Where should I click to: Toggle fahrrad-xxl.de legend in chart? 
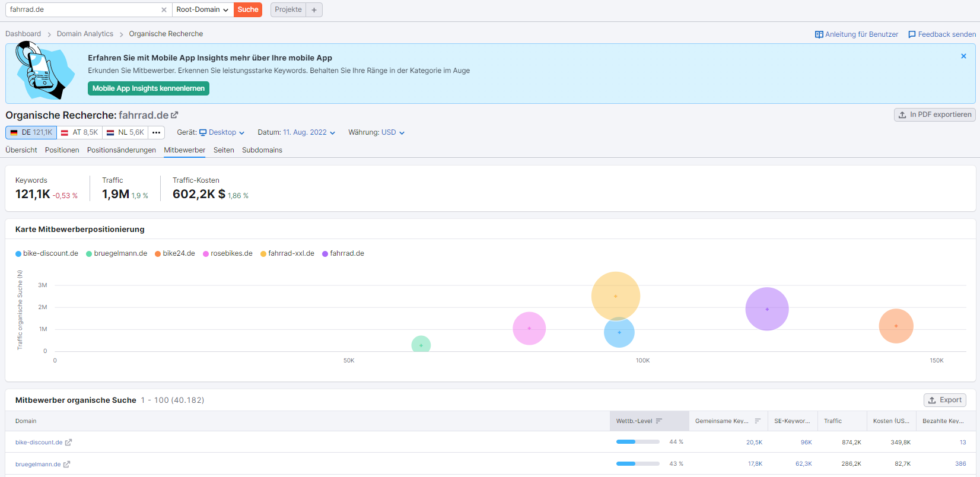pos(287,253)
